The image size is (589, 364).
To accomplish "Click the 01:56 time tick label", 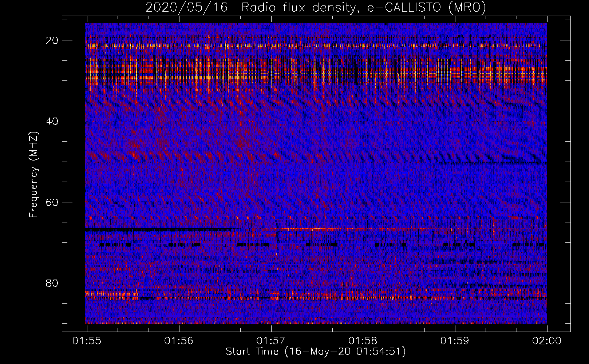I will [x=179, y=341].
